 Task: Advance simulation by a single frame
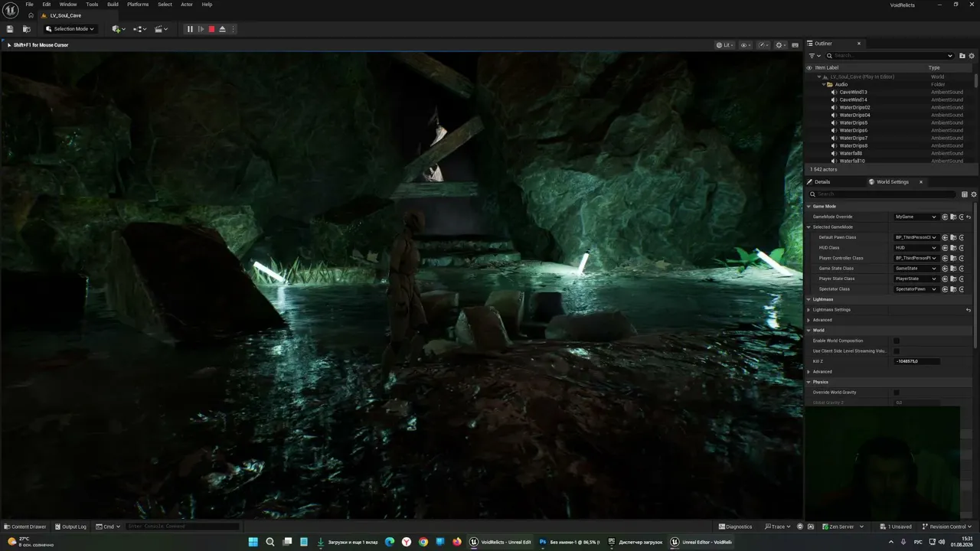click(201, 29)
